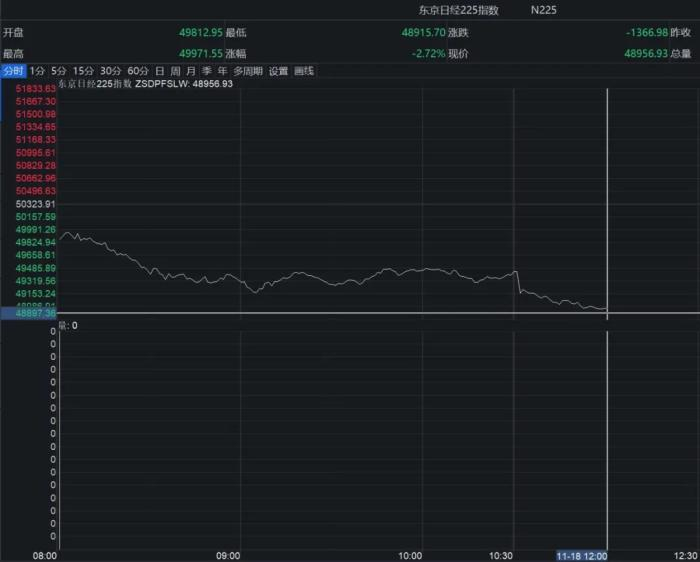Activate the 画线 drawing tool button
Image resolution: width=700 pixels, height=562 pixels.
[x=304, y=71]
